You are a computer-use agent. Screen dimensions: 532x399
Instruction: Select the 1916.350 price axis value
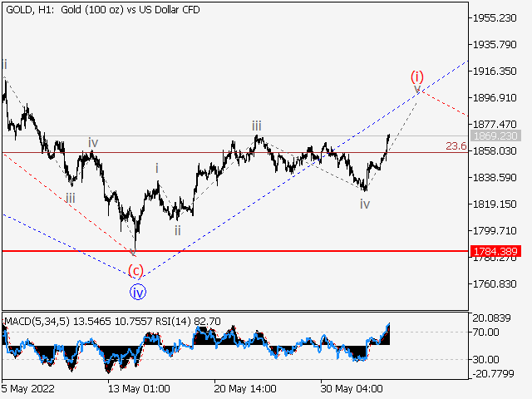[495, 71]
